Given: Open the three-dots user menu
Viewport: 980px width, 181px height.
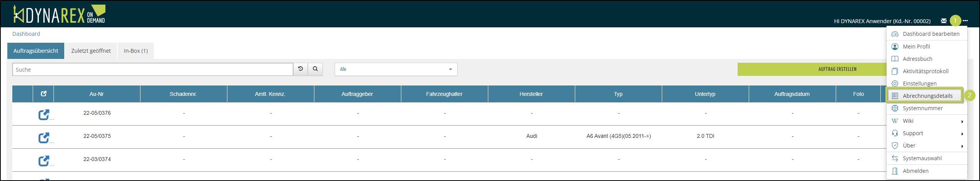Looking at the screenshot, I should click(x=965, y=21).
